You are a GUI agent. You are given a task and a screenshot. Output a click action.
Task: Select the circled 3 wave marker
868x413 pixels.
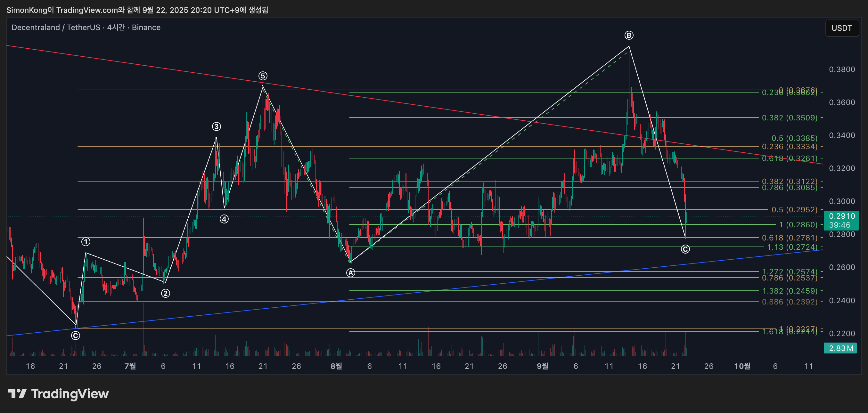click(216, 126)
